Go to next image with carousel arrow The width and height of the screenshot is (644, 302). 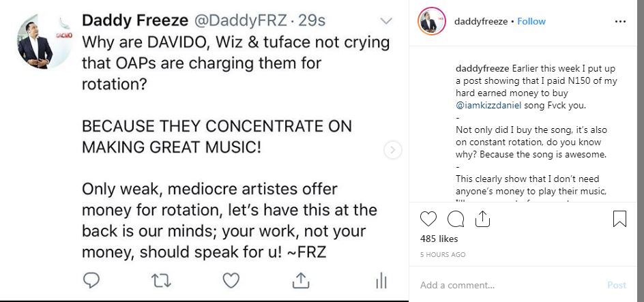click(x=393, y=150)
